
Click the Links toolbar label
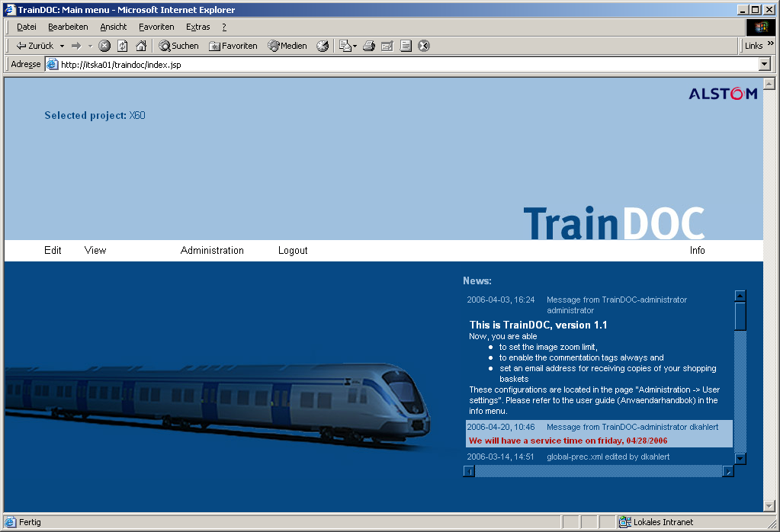pyautogui.click(x=753, y=46)
